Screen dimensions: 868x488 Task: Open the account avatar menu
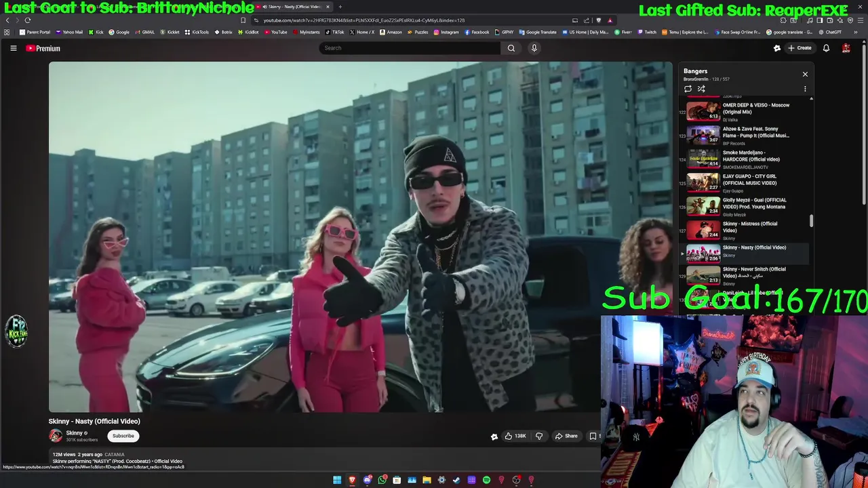(x=846, y=48)
